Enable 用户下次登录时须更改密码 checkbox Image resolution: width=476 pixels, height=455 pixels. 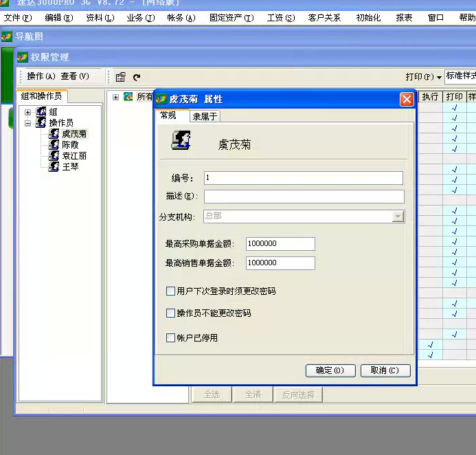click(171, 291)
